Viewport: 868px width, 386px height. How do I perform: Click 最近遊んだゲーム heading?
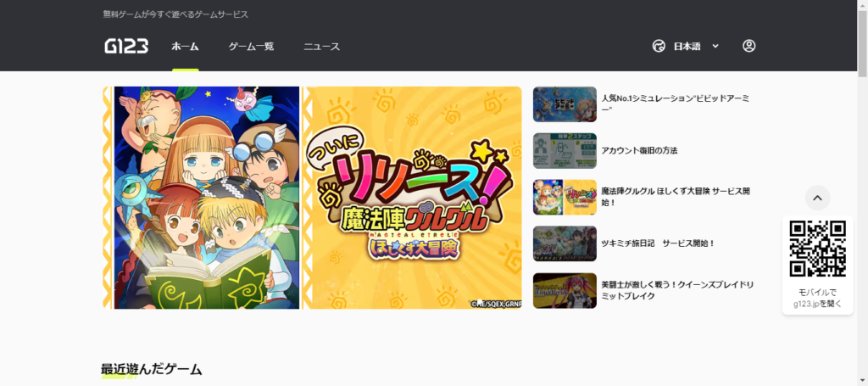click(151, 369)
